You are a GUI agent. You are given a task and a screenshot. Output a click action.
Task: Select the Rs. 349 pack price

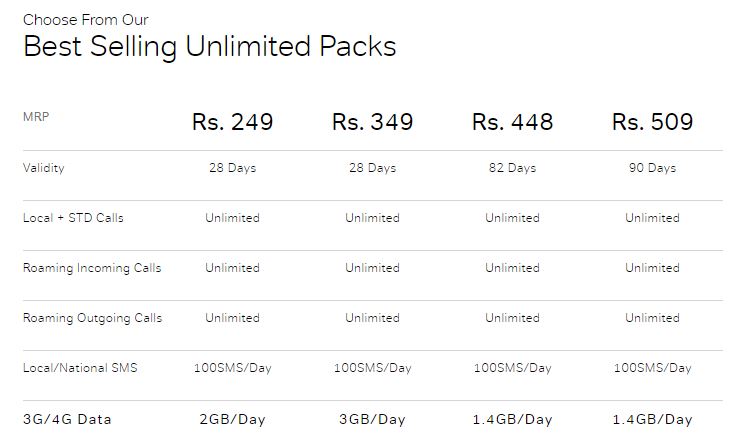point(372,122)
